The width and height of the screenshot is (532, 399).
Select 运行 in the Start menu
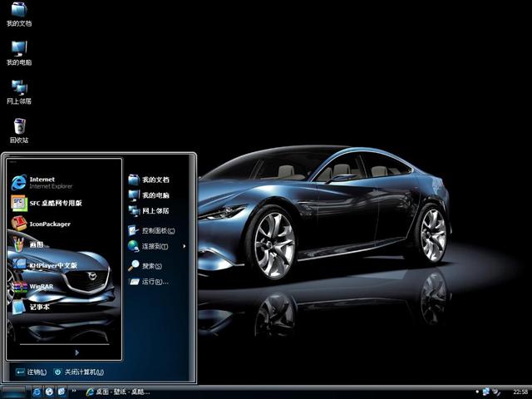click(x=153, y=282)
